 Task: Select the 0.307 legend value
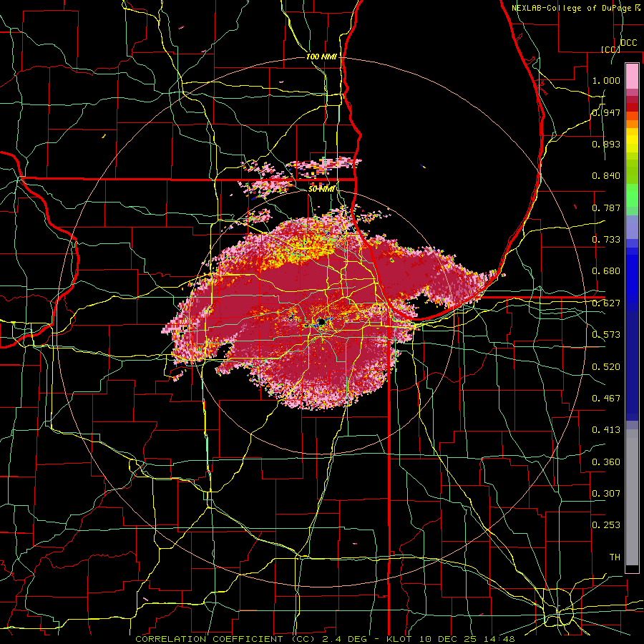606,494
